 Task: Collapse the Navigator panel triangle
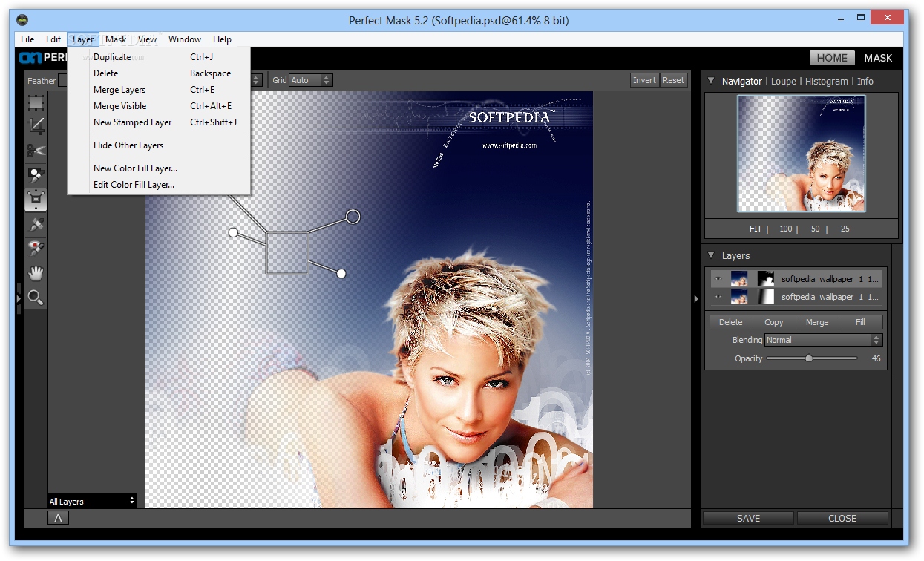[711, 81]
